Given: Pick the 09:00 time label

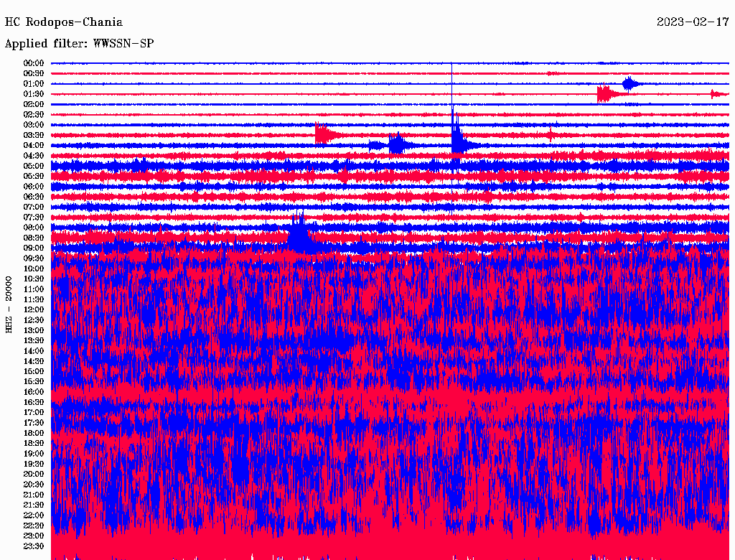Looking at the screenshot, I should 34,248.
